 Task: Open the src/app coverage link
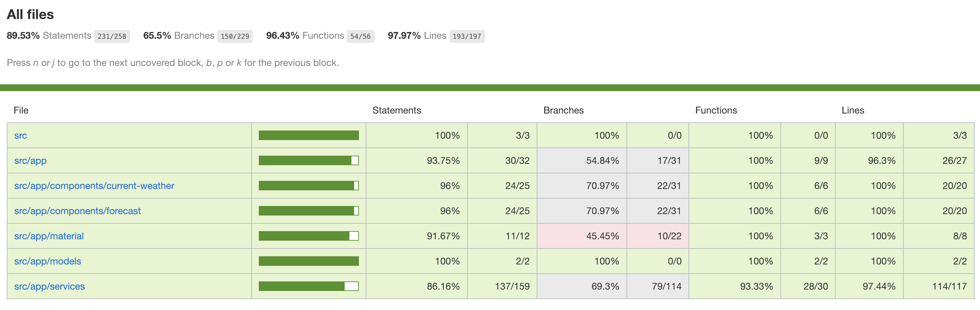[30, 161]
